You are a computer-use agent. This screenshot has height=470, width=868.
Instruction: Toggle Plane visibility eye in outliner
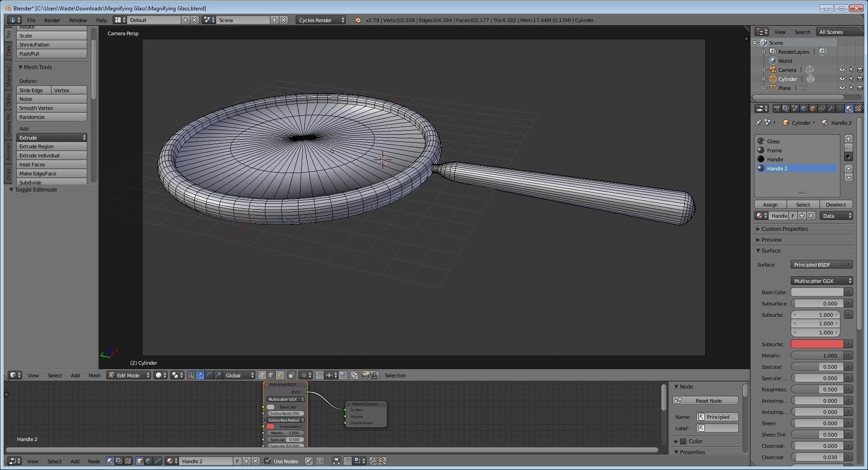[842, 88]
